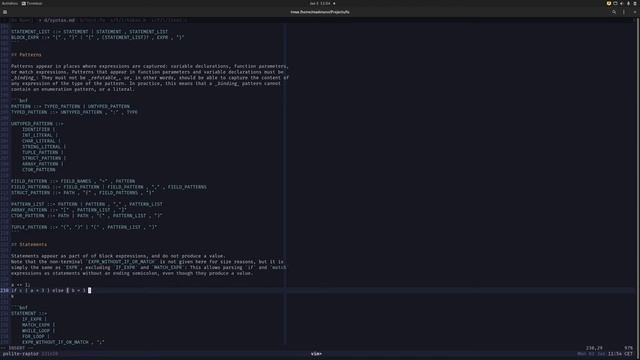Open the terminal kebab options menu
The height and width of the screenshot is (360, 640).
tap(624, 12)
